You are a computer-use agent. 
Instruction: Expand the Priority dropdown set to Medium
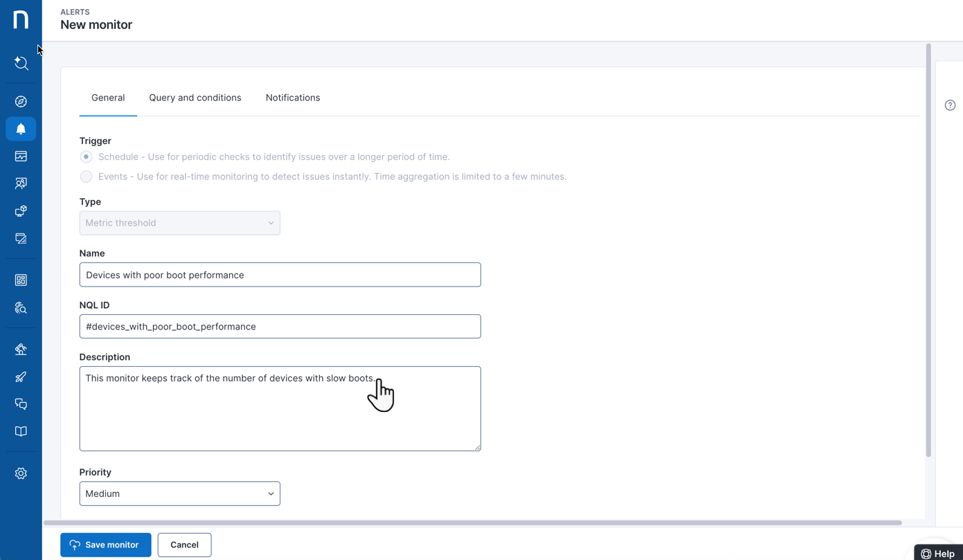tap(179, 494)
